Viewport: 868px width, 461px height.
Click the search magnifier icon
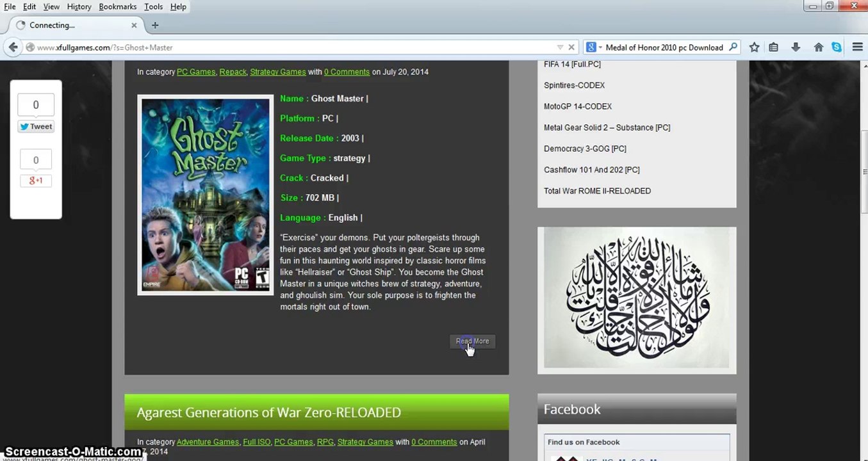pos(733,47)
